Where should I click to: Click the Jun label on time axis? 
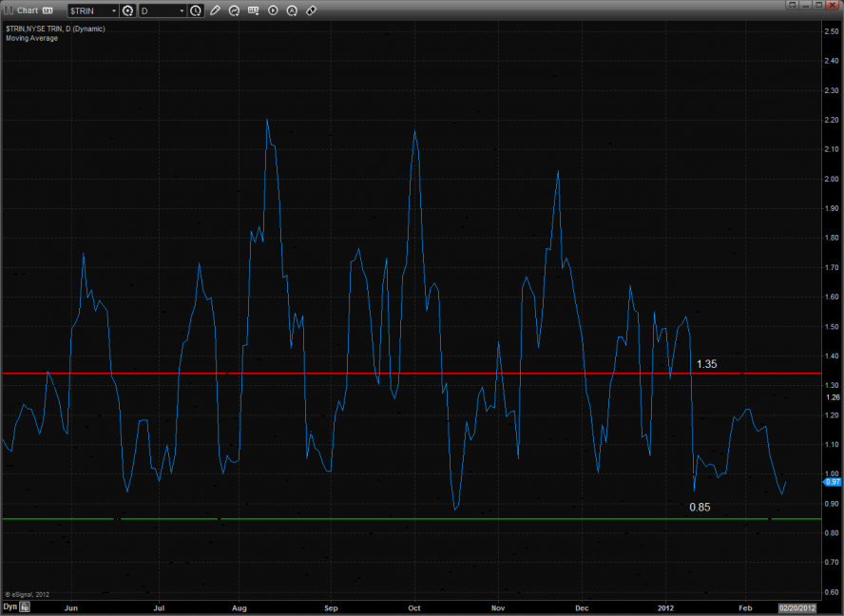pyautogui.click(x=71, y=608)
